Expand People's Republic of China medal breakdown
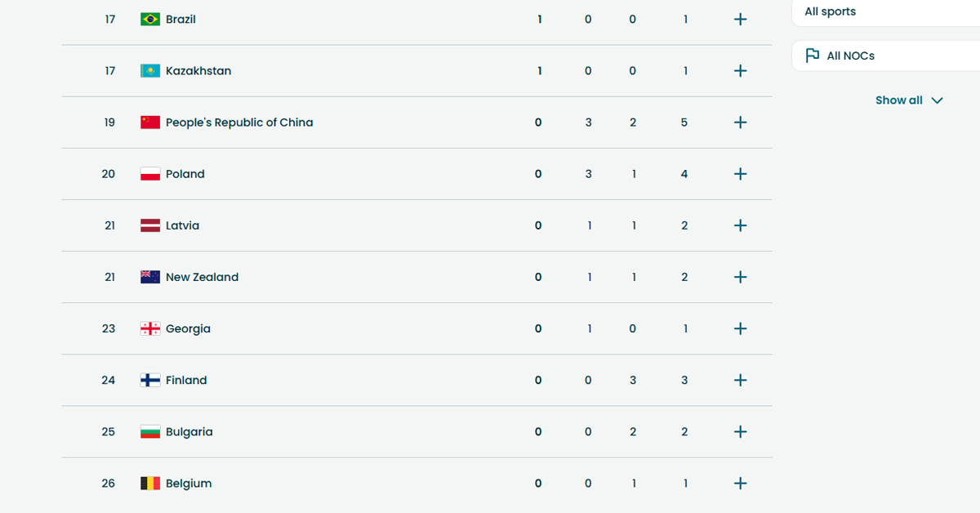 [740, 123]
